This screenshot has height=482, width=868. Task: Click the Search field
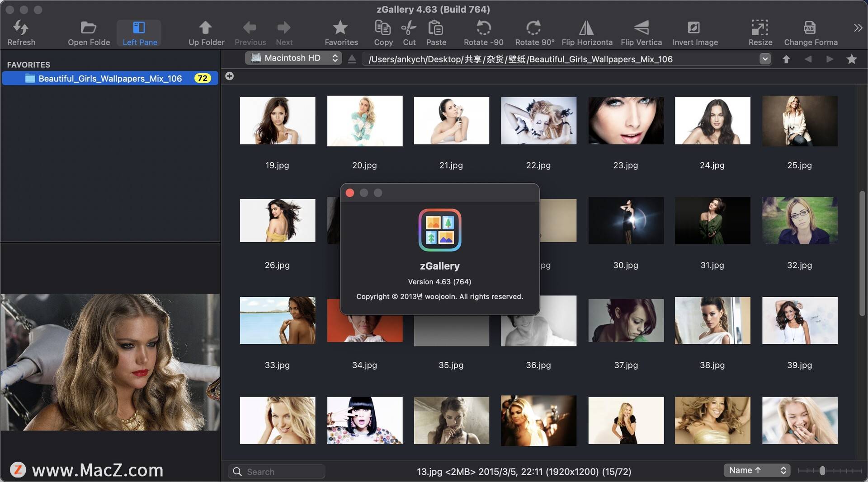point(277,471)
